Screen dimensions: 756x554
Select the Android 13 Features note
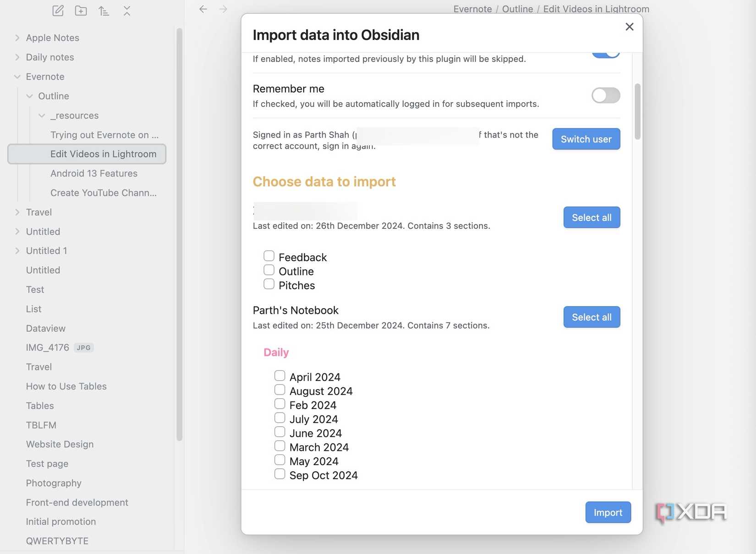tap(93, 173)
